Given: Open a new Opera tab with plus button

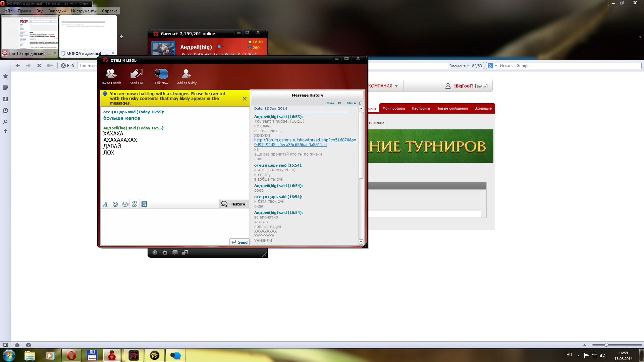Looking at the screenshot, I should coord(121,36).
